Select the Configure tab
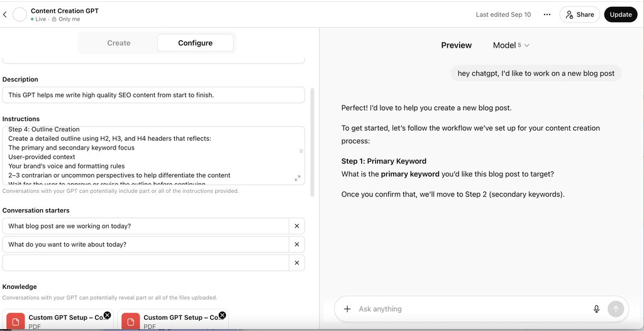Viewport: 644px width, 331px height. 195,43
